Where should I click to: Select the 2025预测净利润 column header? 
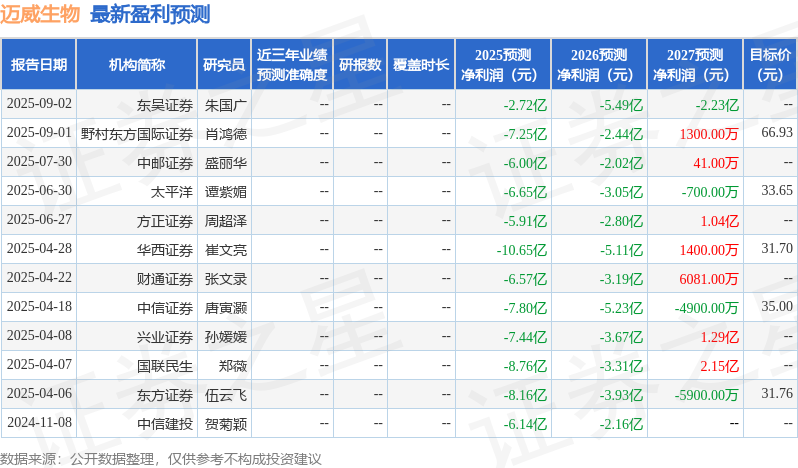(x=503, y=65)
